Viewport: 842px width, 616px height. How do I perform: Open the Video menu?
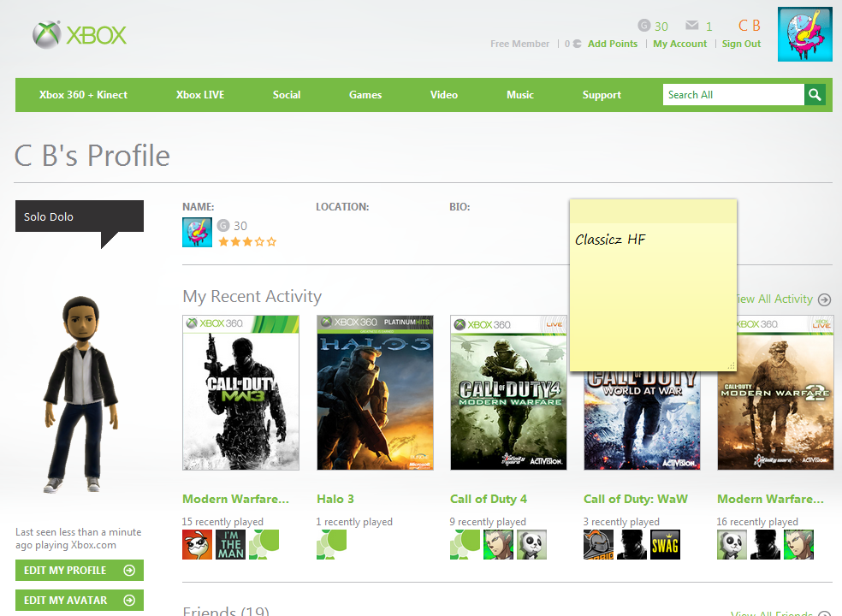click(x=444, y=95)
